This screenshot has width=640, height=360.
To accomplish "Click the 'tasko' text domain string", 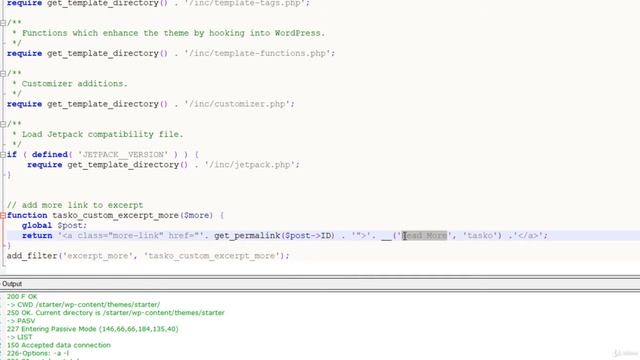I will 480,236.
